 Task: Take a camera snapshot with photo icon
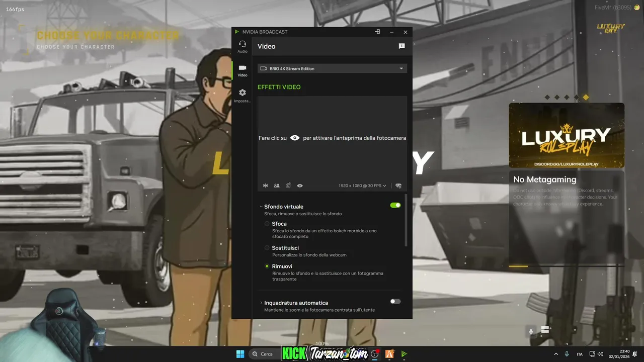click(x=288, y=186)
